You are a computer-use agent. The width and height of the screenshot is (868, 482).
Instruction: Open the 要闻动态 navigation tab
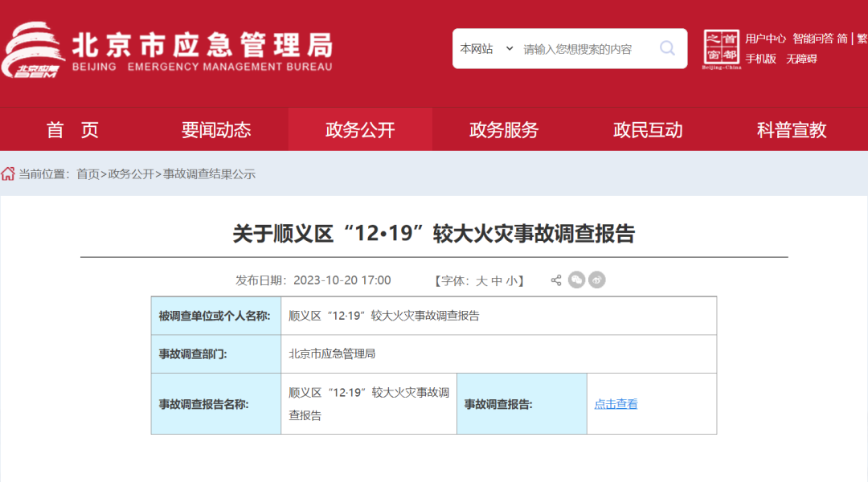tap(216, 130)
